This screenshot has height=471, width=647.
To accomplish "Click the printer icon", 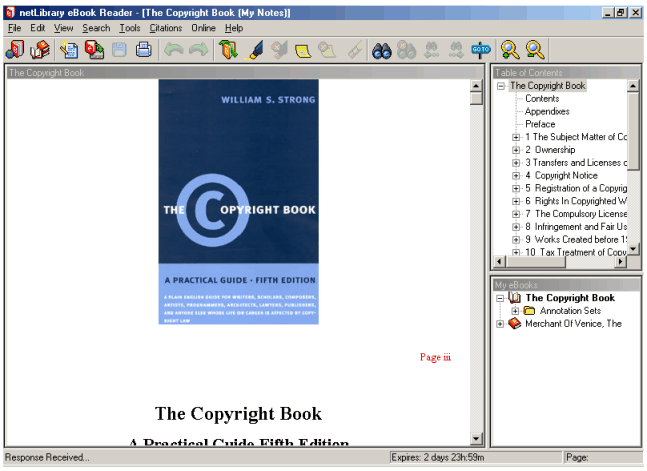I will tap(144, 50).
